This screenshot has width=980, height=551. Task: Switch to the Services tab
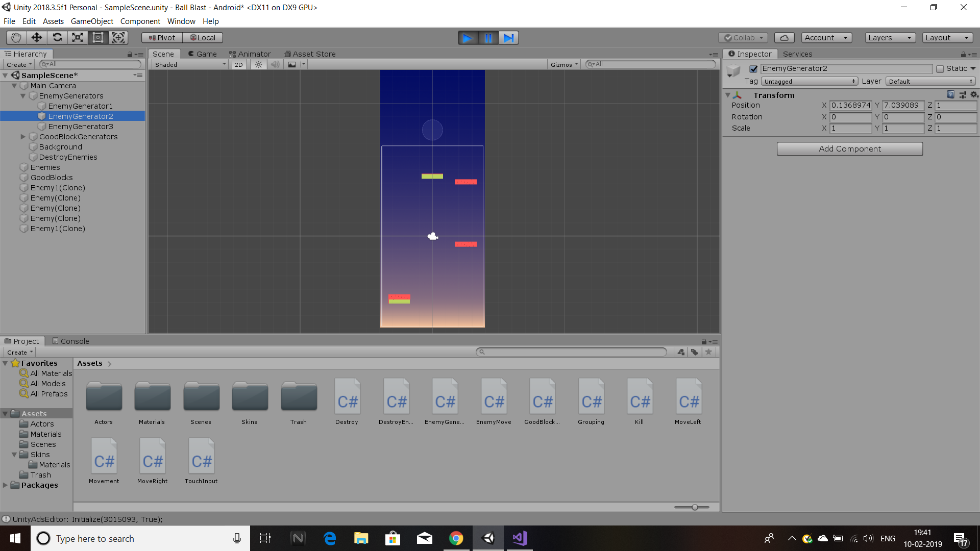[797, 54]
